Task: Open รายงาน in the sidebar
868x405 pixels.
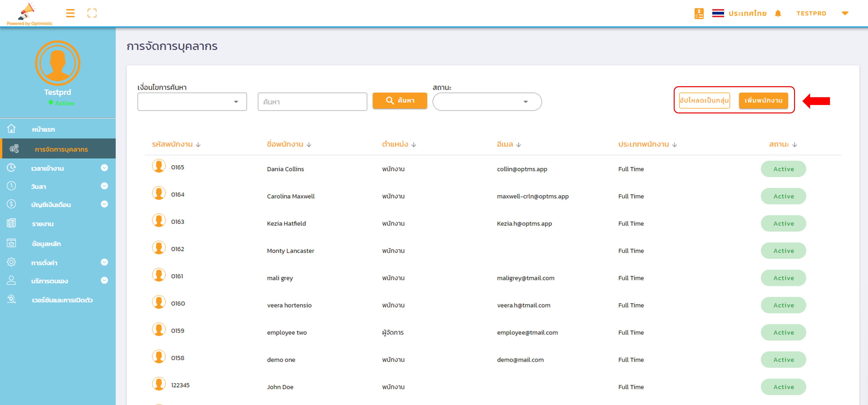Action: click(43, 224)
